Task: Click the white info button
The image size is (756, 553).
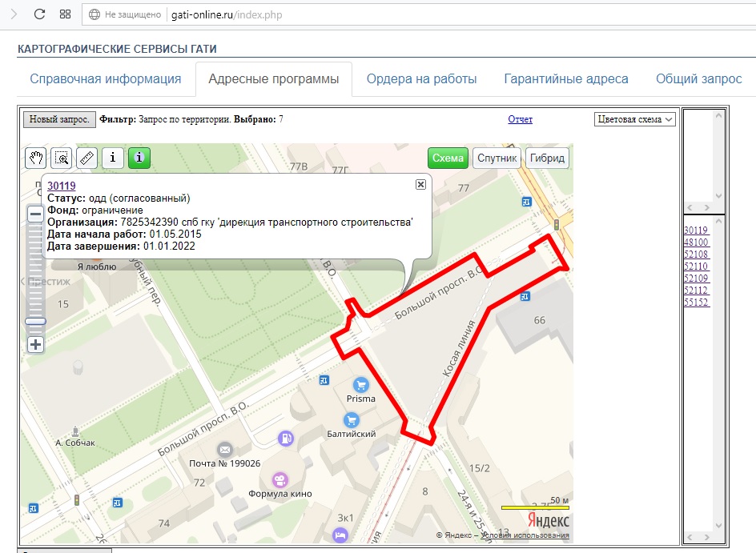Action: click(x=113, y=158)
